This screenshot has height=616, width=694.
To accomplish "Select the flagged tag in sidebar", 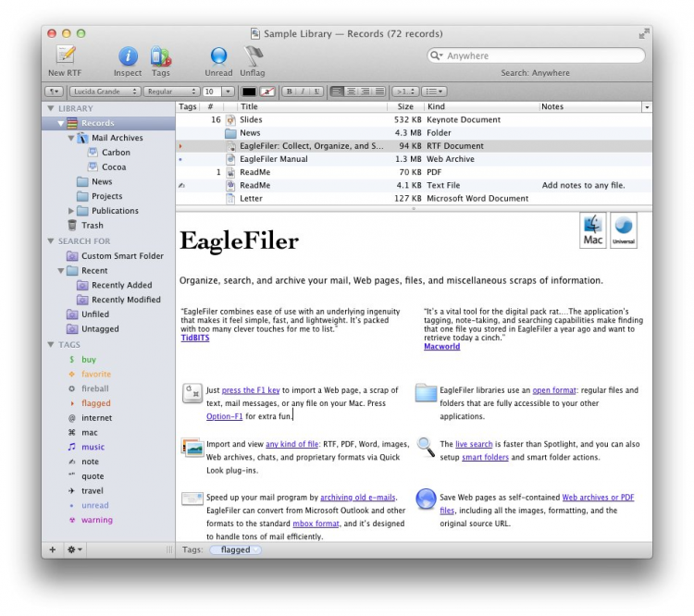I will point(96,403).
